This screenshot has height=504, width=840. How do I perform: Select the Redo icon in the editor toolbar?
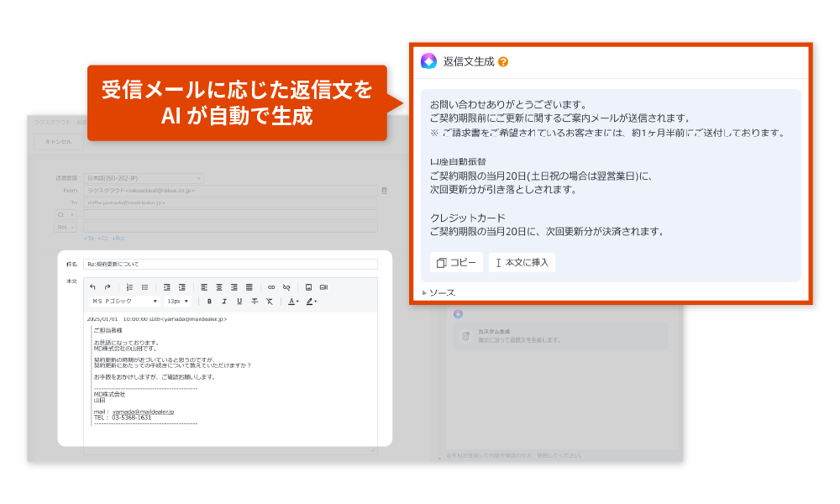click(x=108, y=288)
